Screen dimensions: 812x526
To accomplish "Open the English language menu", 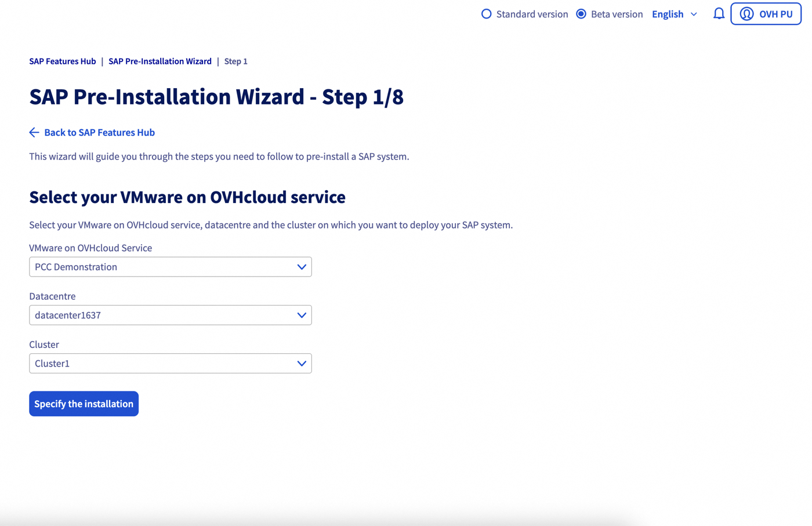I will (x=668, y=14).
